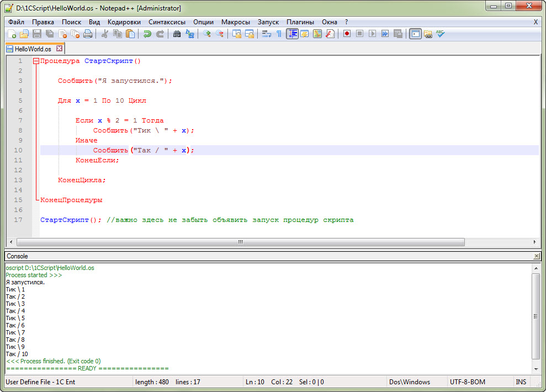Open the Запуск menu
The width and height of the screenshot is (546, 392).
tap(268, 22)
